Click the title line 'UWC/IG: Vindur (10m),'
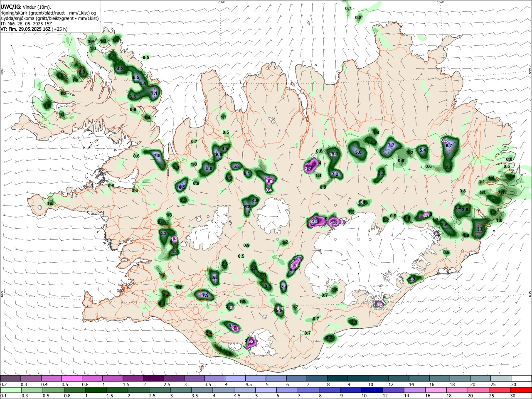 (x=25, y=7)
